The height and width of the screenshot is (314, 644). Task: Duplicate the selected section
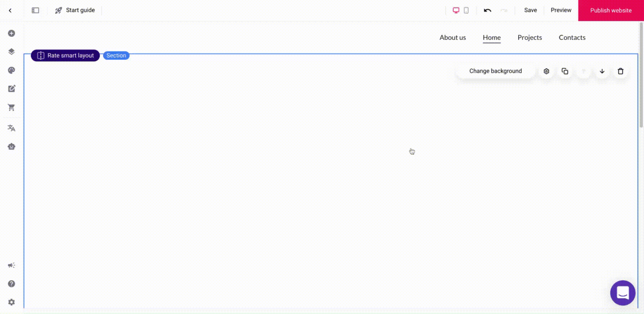click(565, 71)
